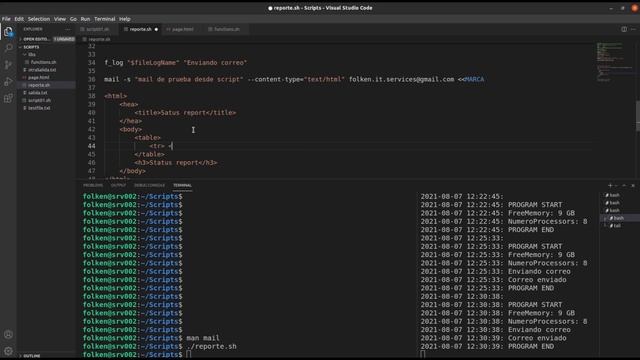Focus the left terminal prompt cursor

[189, 355]
